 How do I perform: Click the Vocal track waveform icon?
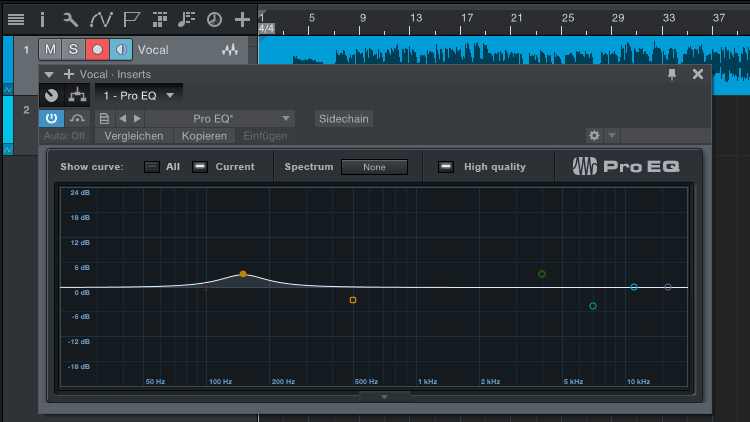tap(230, 49)
